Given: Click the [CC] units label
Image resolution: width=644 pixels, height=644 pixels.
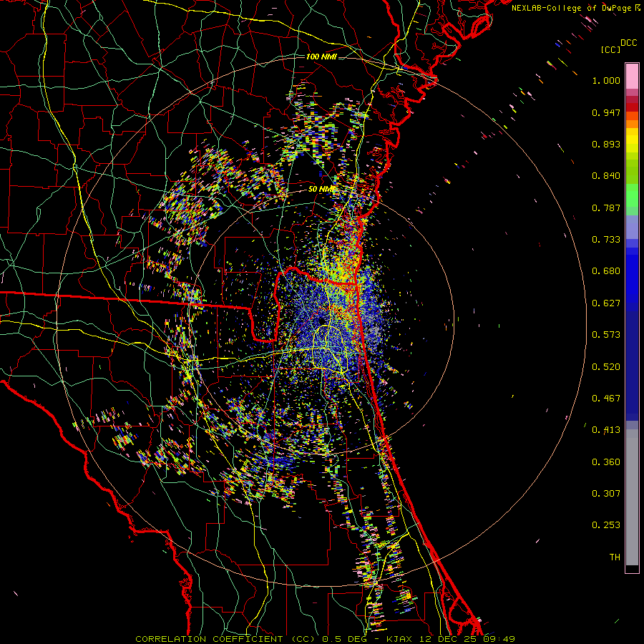Looking at the screenshot, I should pyautogui.click(x=611, y=49).
